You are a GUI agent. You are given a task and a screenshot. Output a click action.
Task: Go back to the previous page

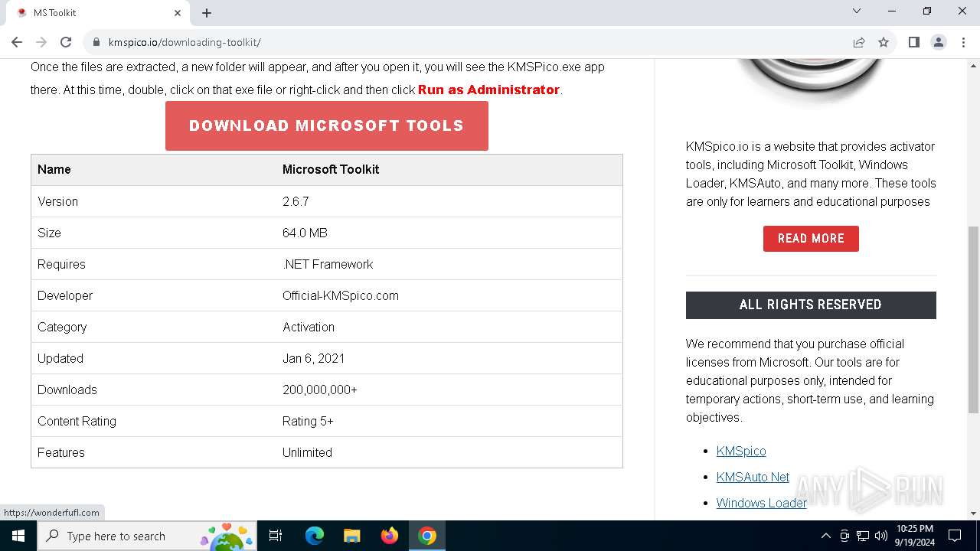pos(17,42)
